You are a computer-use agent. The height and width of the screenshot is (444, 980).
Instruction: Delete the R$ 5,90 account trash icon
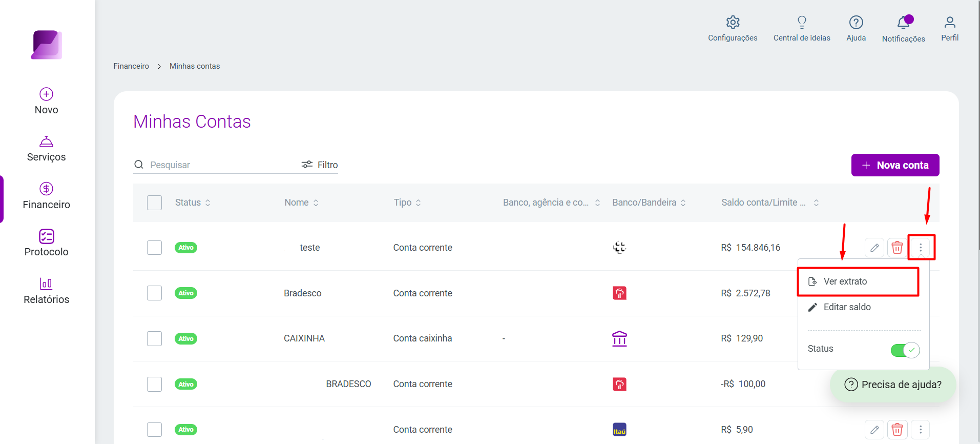[x=897, y=430]
